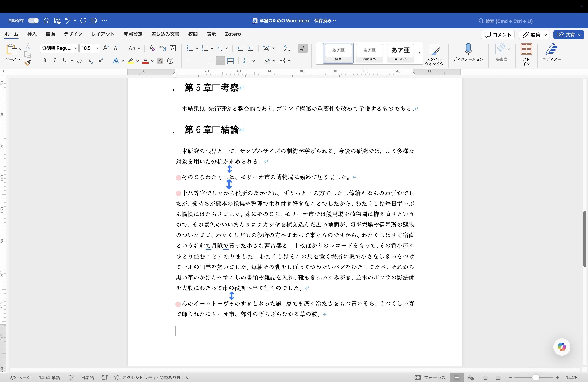Click the 1494 単語 word count
The height and width of the screenshot is (382, 588).
click(49, 378)
